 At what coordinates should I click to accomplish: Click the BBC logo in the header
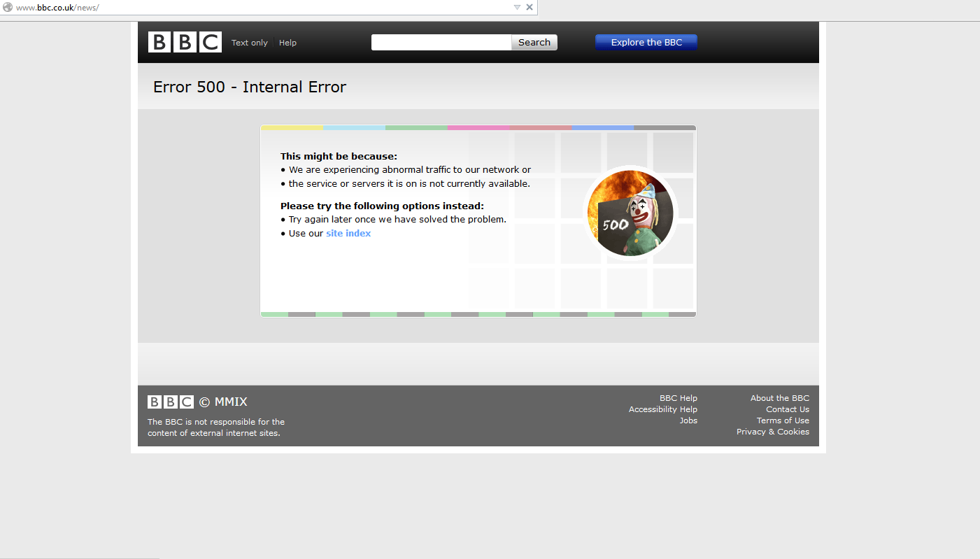click(184, 41)
